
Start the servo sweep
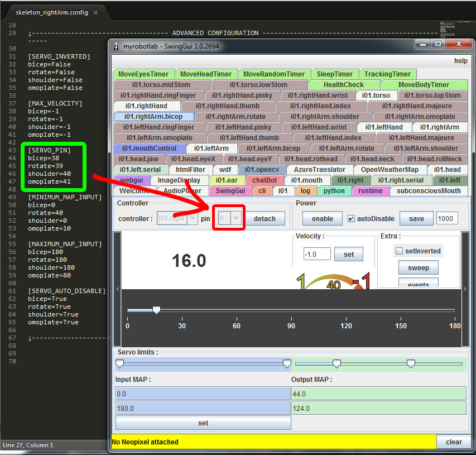click(419, 268)
